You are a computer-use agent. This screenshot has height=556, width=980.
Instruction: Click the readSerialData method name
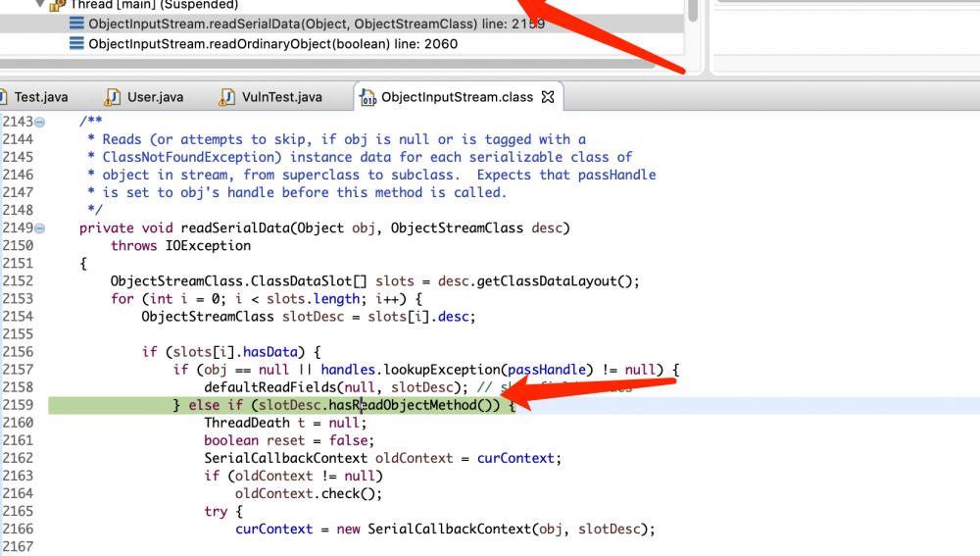[x=235, y=228]
